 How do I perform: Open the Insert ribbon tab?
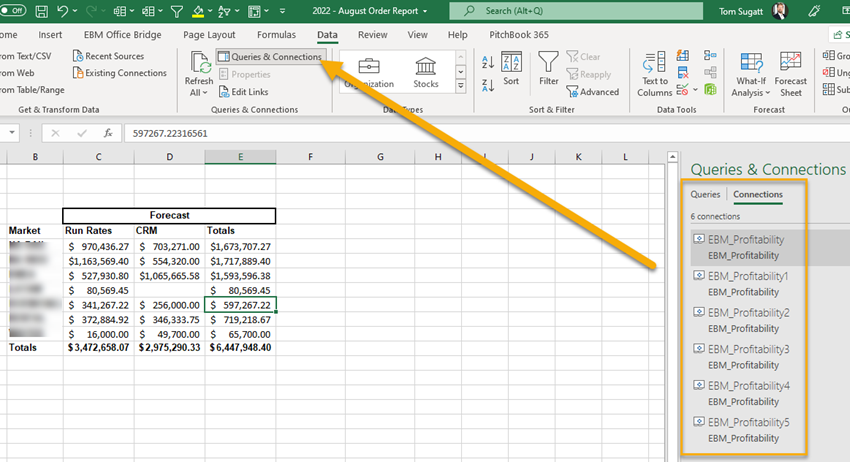(x=50, y=35)
